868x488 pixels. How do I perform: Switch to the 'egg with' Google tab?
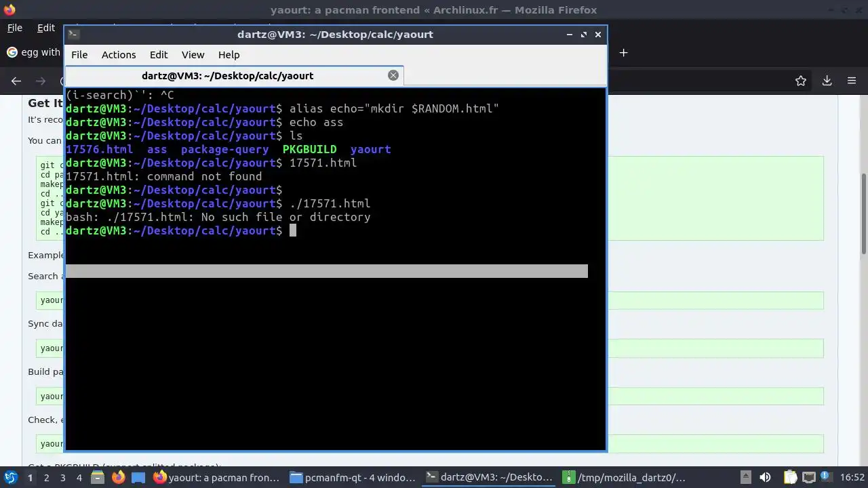pos(34,52)
